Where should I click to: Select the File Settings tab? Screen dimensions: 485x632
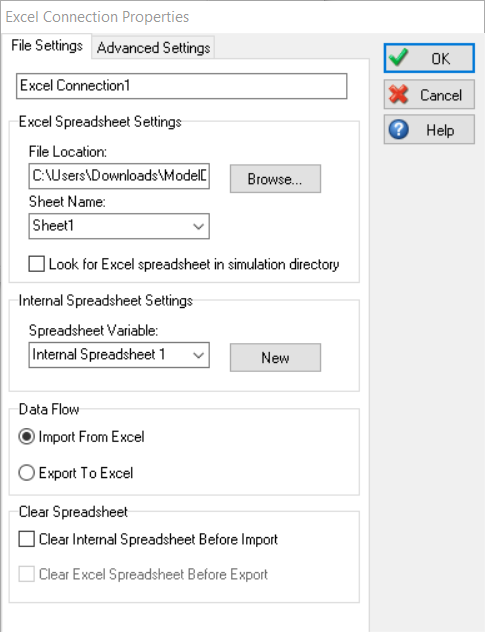pyautogui.click(x=47, y=46)
